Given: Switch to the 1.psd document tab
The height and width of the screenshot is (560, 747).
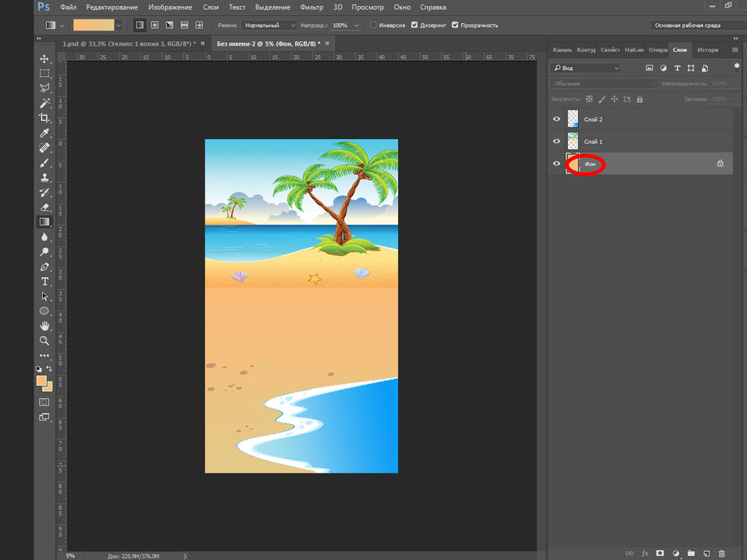Looking at the screenshot, I should [x=127, y=44].
